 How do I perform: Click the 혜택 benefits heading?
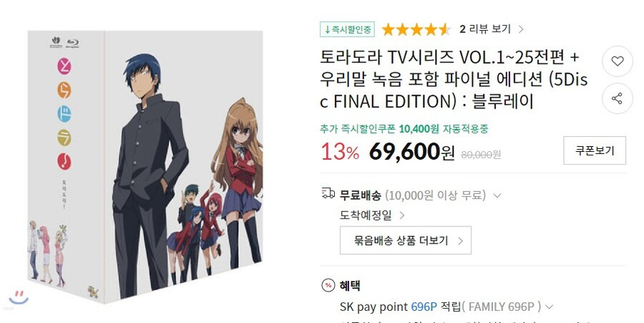(350, 285)
